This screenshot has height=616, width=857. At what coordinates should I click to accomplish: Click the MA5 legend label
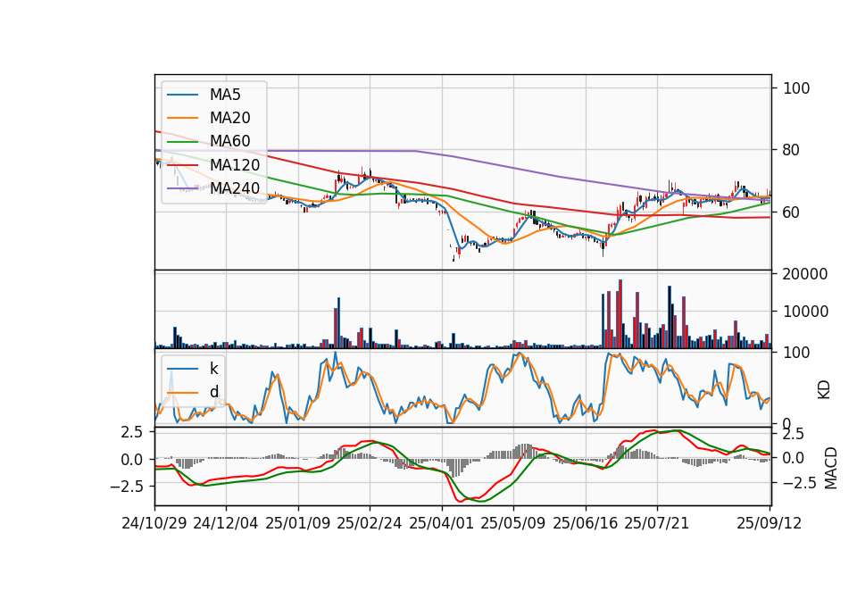pos(225,95)
